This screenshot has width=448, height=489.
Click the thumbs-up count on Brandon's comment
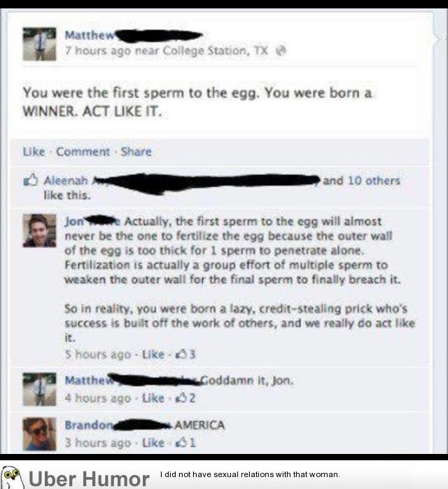[186, 443]
